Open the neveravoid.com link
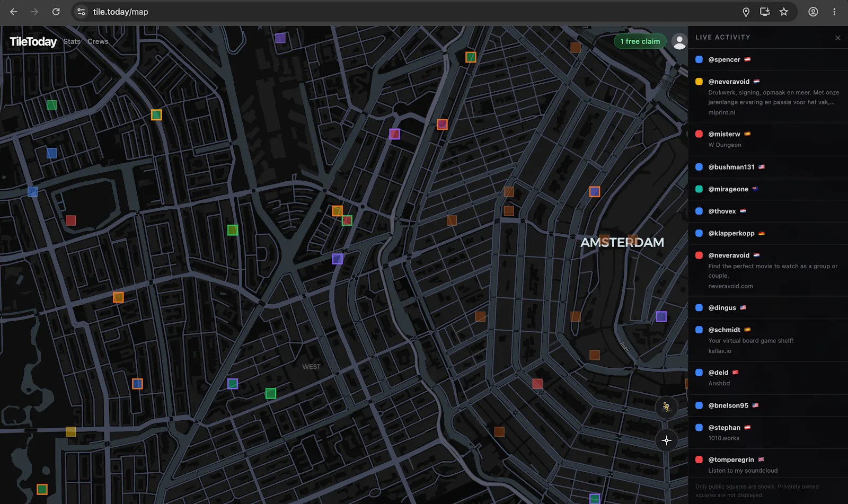 [x=731, y=286]
